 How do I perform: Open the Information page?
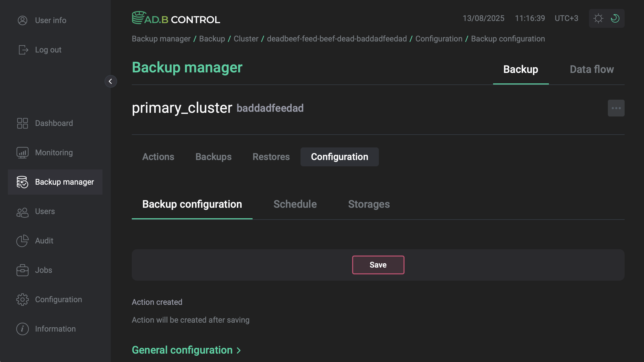[55, 329]
